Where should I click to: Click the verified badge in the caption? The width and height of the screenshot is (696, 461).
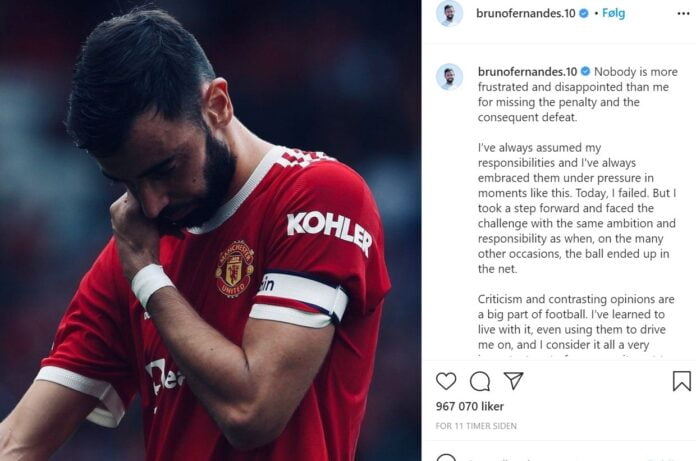(586, 72)
